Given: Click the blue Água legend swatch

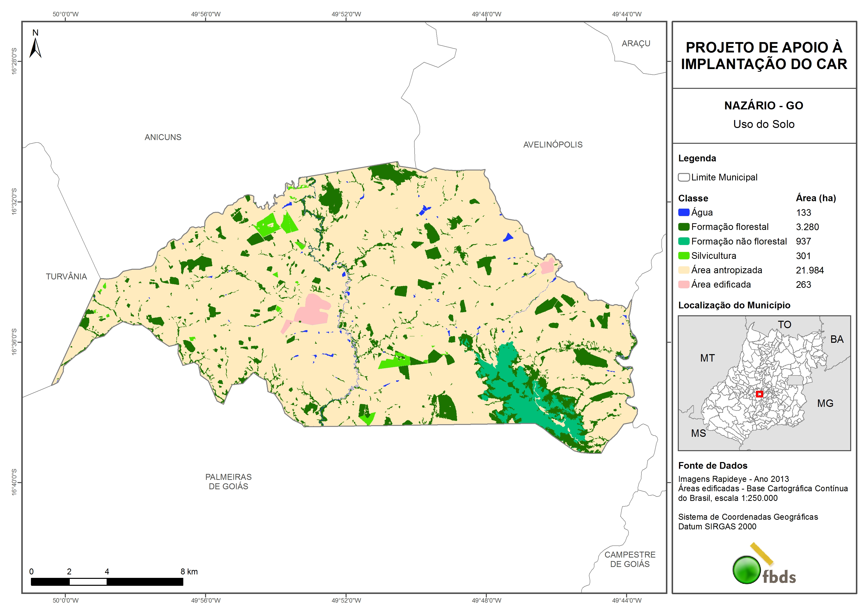Looking at the screenshot, I should point(683,213).
